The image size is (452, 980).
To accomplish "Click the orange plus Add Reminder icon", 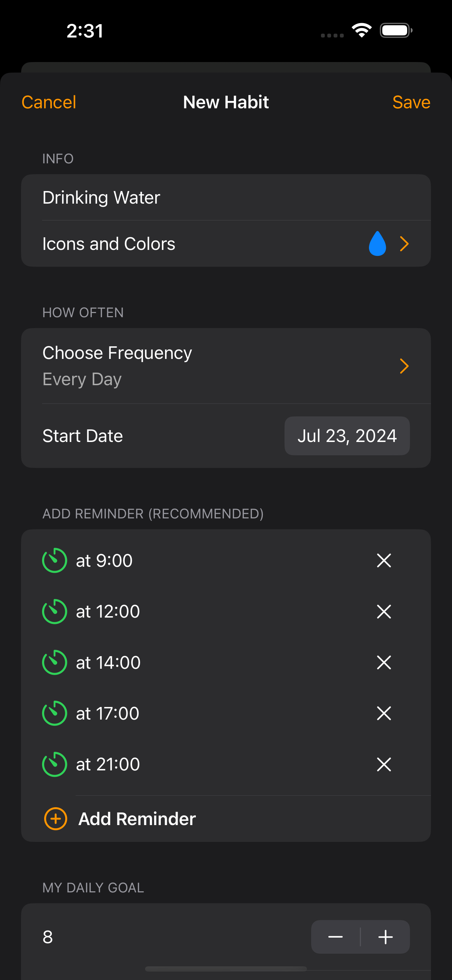I will pos(56,819).
